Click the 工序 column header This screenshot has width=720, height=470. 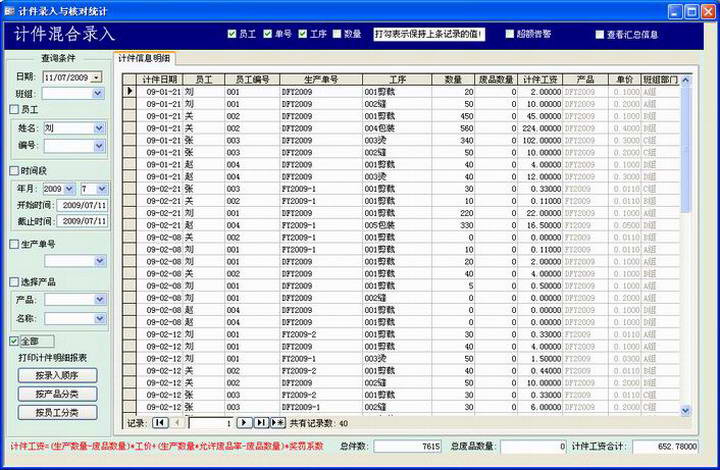click(x=397, y=79)
